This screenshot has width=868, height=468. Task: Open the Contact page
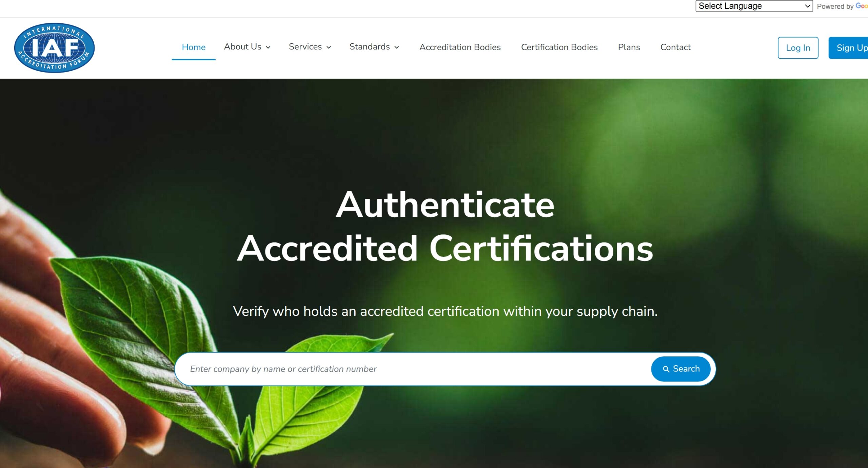(x=675, y=47)
